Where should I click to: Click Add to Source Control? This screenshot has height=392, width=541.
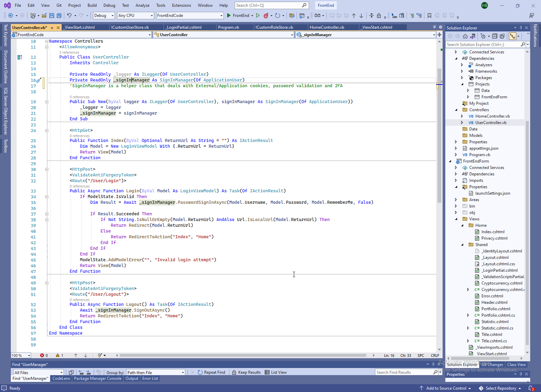[446, 388]
